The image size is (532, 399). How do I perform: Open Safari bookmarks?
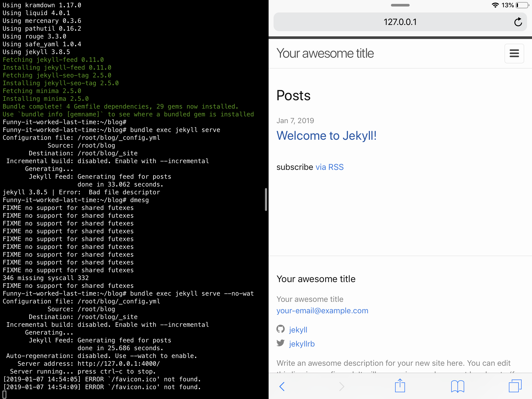(x=458, y=386)
